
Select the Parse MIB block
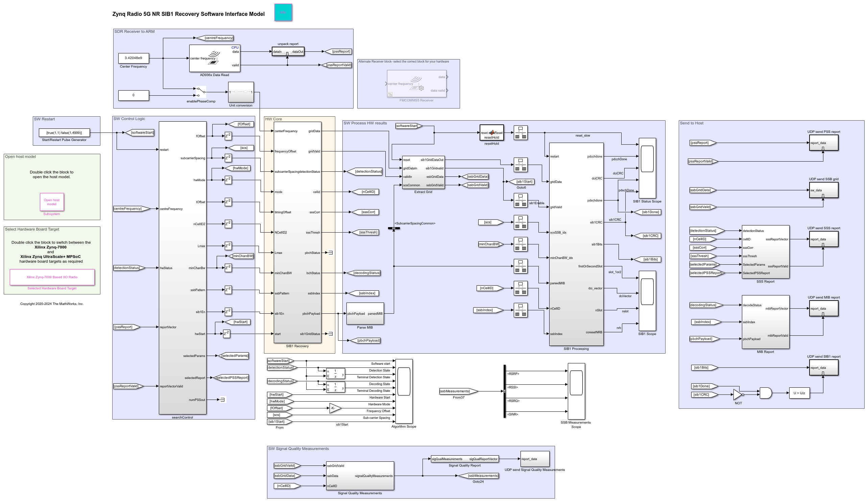click(365, 313)
